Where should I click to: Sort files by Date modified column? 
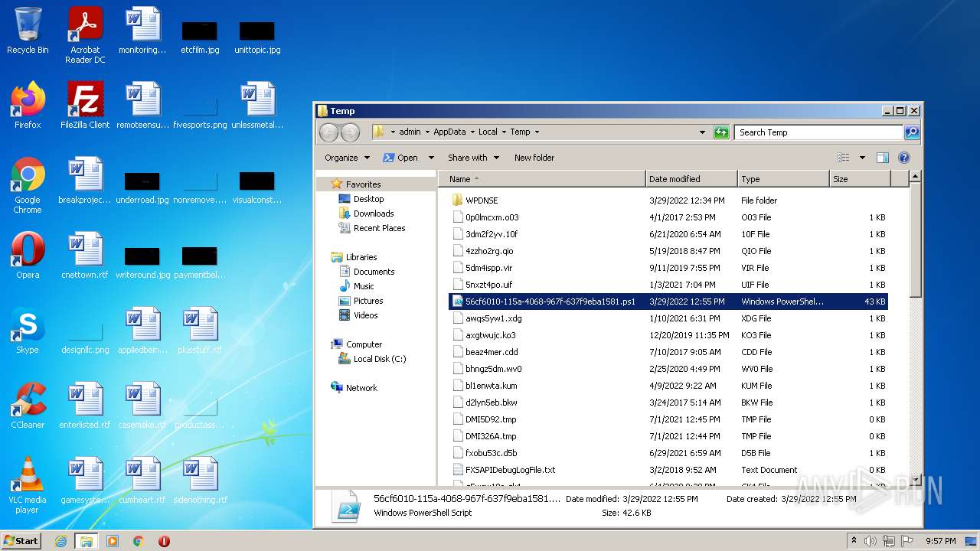point(691,179)
